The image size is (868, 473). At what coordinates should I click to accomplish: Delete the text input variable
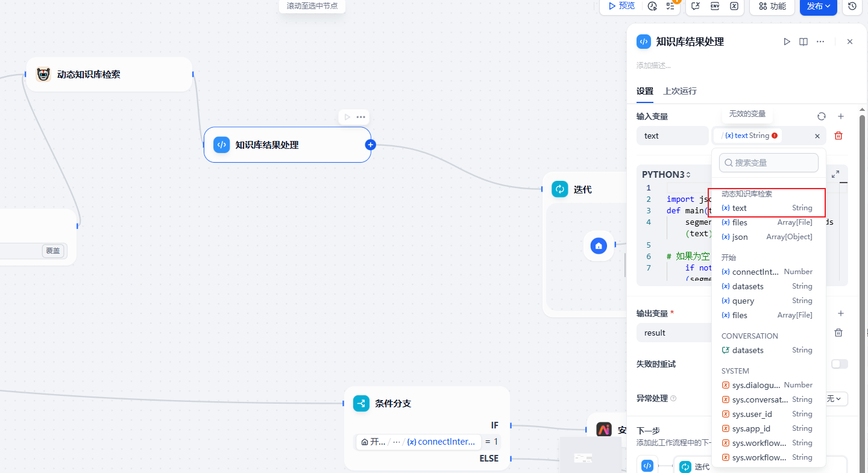[838, 136]
